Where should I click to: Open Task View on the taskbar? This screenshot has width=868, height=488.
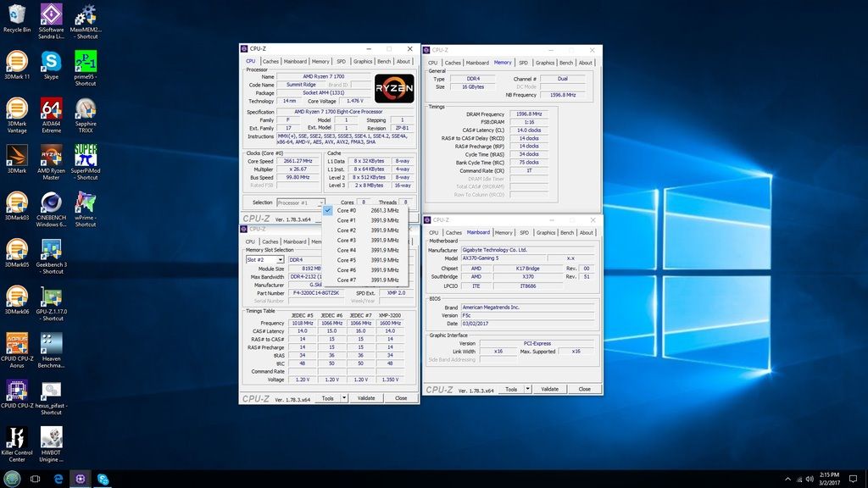tap(35, 479)
